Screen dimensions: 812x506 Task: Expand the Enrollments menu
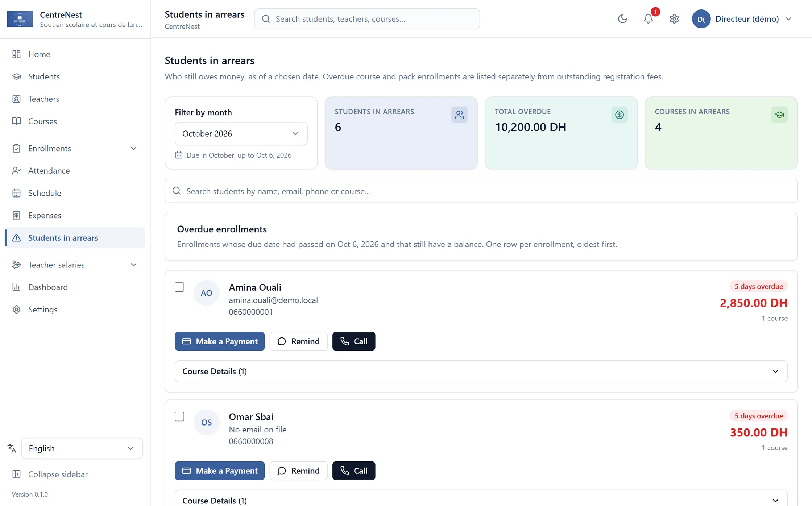75,148
